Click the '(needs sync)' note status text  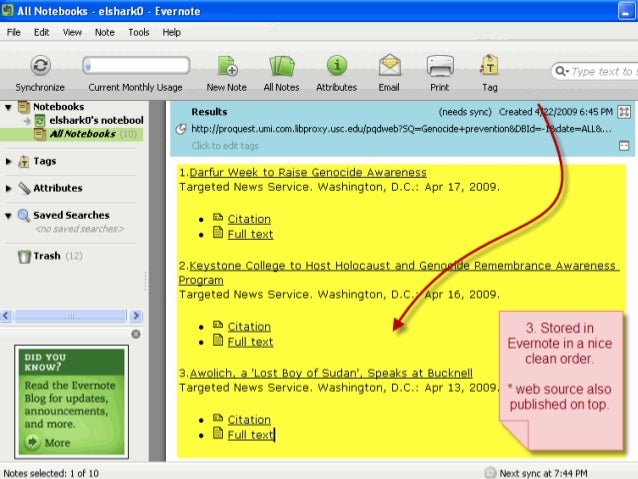[x=465, y=112]
